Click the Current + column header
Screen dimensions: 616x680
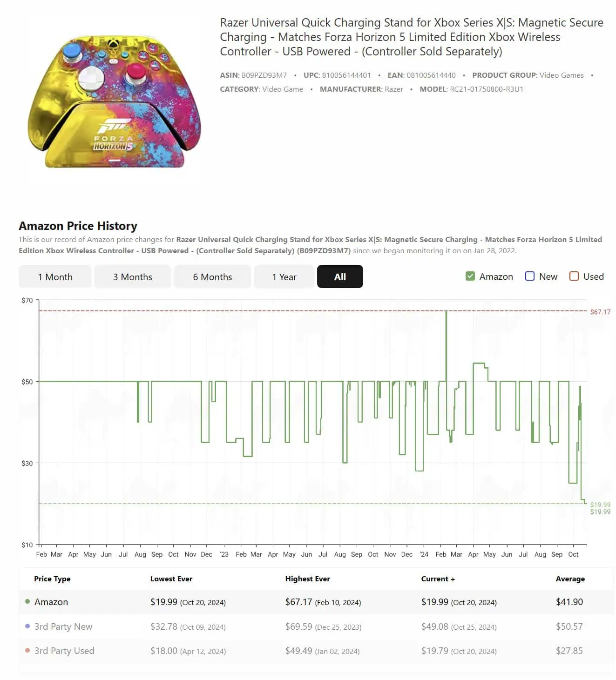pyautogui.click(x=438, y=579)
